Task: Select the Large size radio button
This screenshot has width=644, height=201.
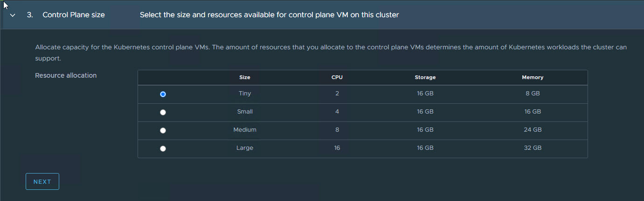Action: click(x=163, y=149)
